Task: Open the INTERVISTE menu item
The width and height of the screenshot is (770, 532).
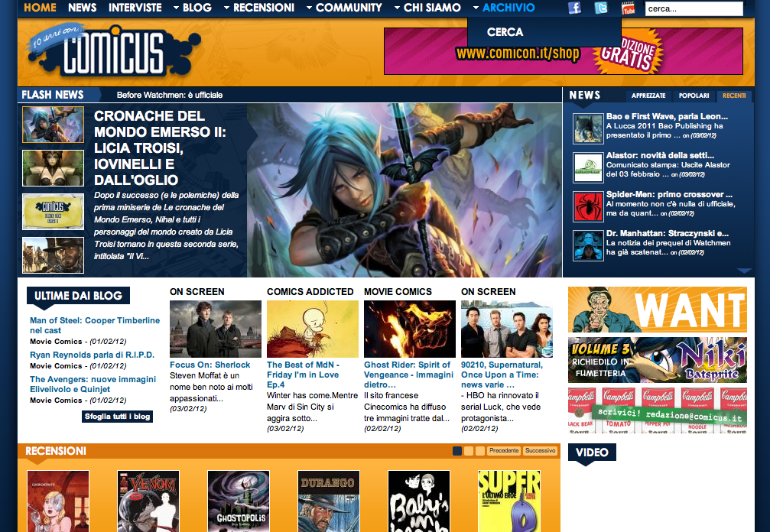Action: [x=135, y=8]
